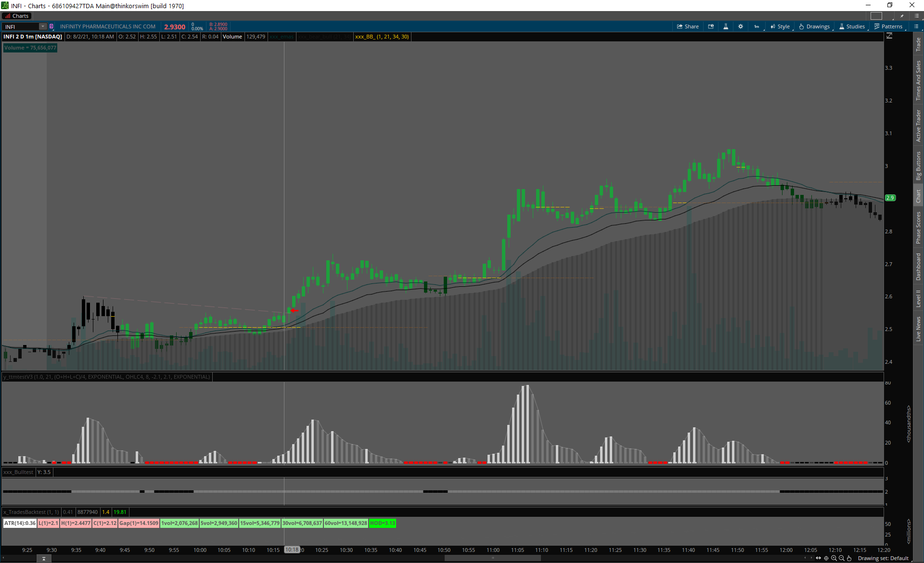The width and height of the screenshot is (924, 563).
Task: Select the pan hand tool icon
Action: pyautogui.click(x=849, y=558)
